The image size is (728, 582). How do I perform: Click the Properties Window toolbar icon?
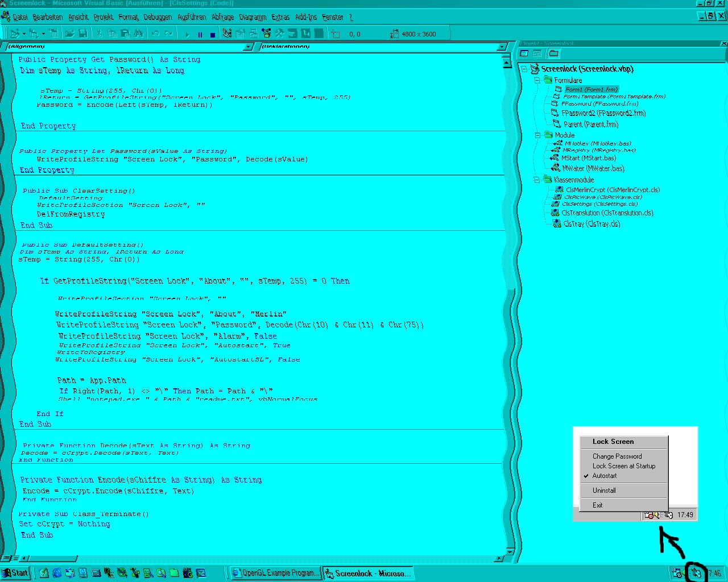[x=241, y=34]
